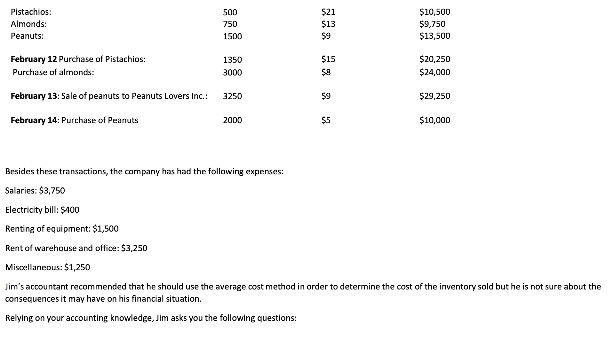Select the Purchase of almonds line

click(53, 72)
